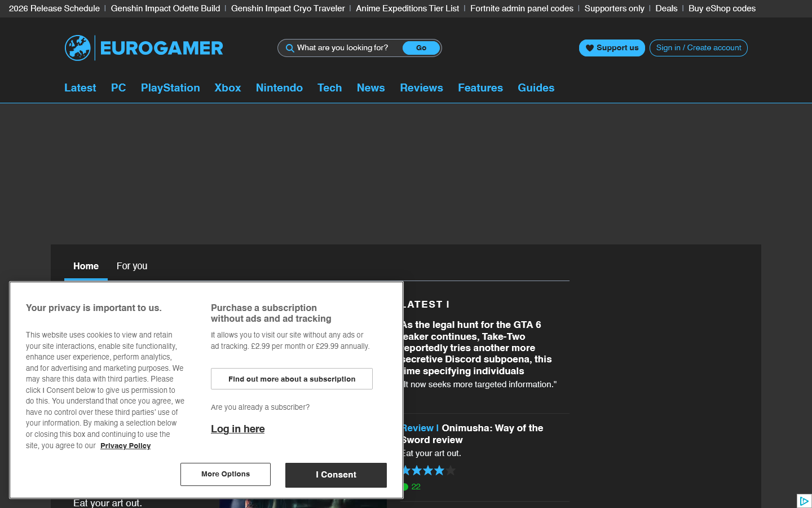Image resolution: width=812 pixels, height=508 pixels.
Task: Click "Are you already a subscriber?" text
Action: (x=260, y=407)
